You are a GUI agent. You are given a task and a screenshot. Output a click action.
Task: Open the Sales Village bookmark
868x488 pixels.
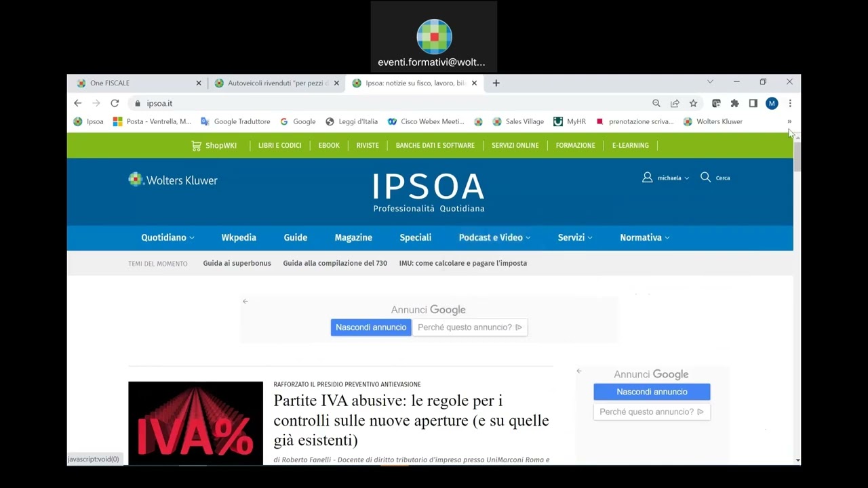(x=518, y=121)
